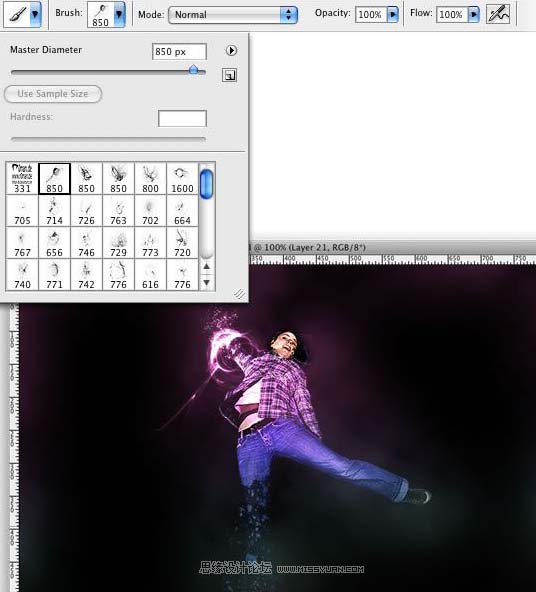Expand the Opacity slider arrow
Viewport: 536px width, 592px height.
[x=393, y=15]
